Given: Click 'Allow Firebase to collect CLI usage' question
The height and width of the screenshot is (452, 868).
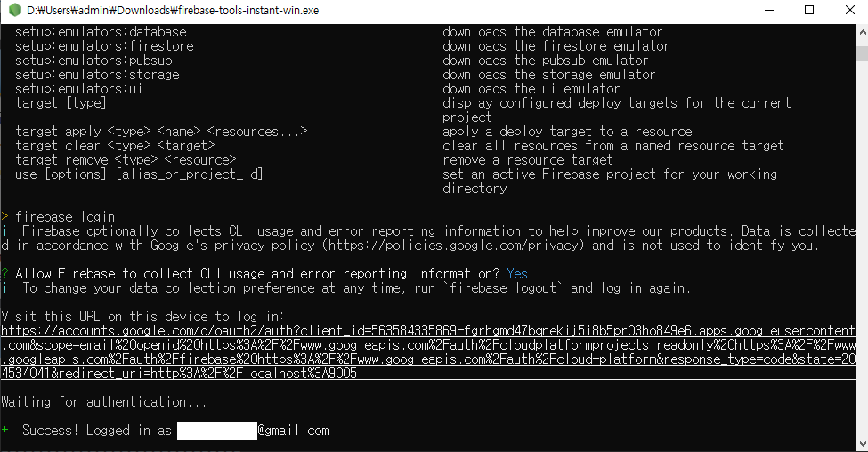Looking at the screenshot, I should pyautogui.click(x=257, y=273).
